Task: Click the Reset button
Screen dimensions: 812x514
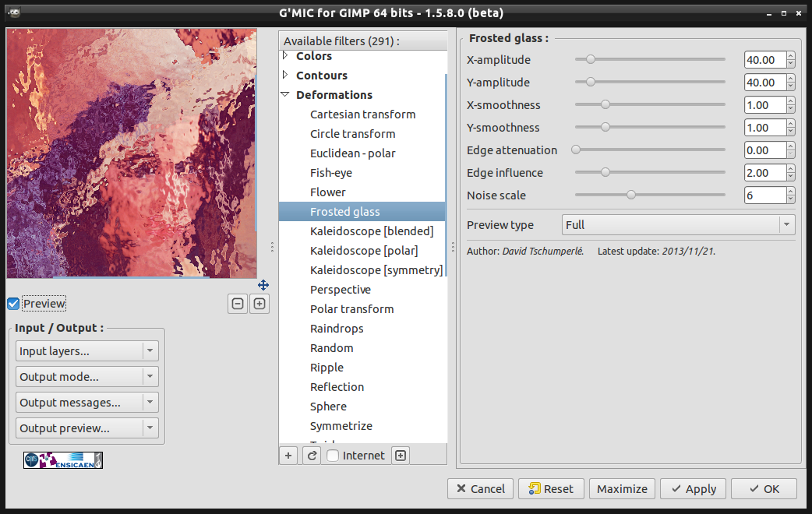Action: click(x=551, y=488)
